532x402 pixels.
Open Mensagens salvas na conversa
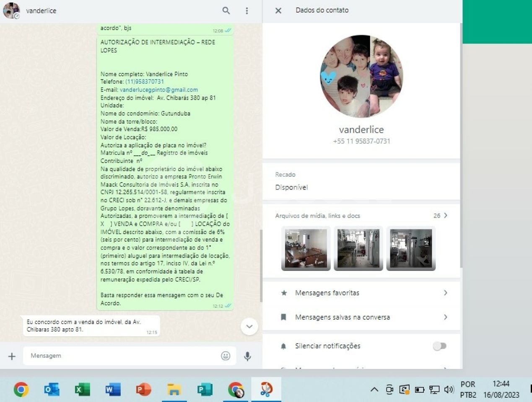(x=361, y=317)
